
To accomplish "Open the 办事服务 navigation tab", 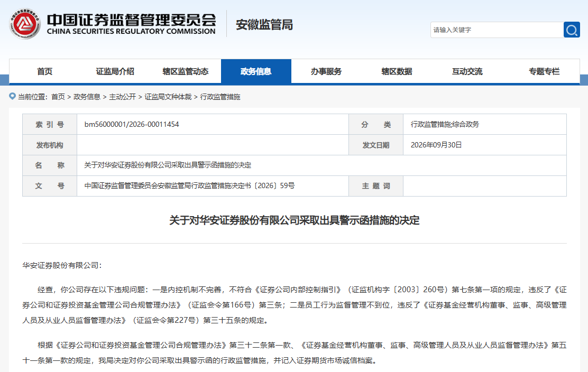I will (326, 71).
